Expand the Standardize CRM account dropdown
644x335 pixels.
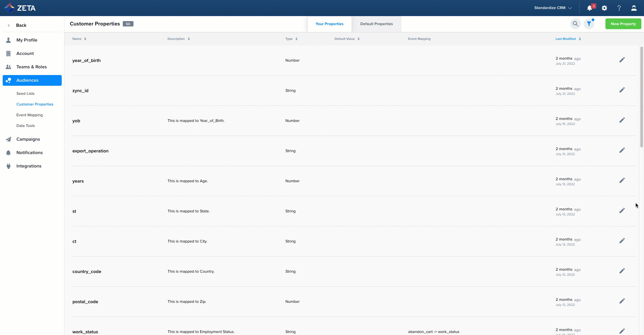click(x=553, y=8)
